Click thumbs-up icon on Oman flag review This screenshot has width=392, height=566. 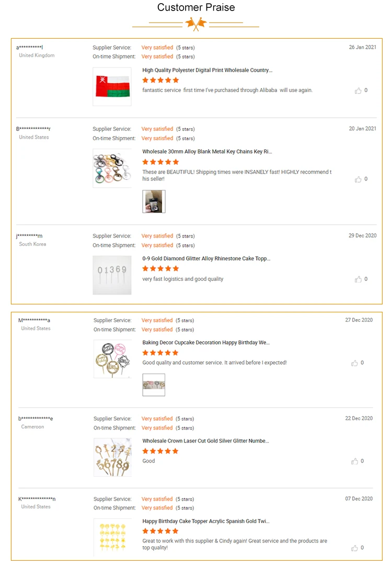click(x=358, y=90)
